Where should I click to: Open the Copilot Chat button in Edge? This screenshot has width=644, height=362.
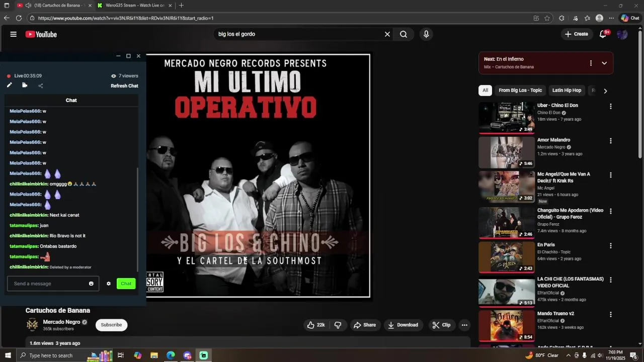click(630, 18)
